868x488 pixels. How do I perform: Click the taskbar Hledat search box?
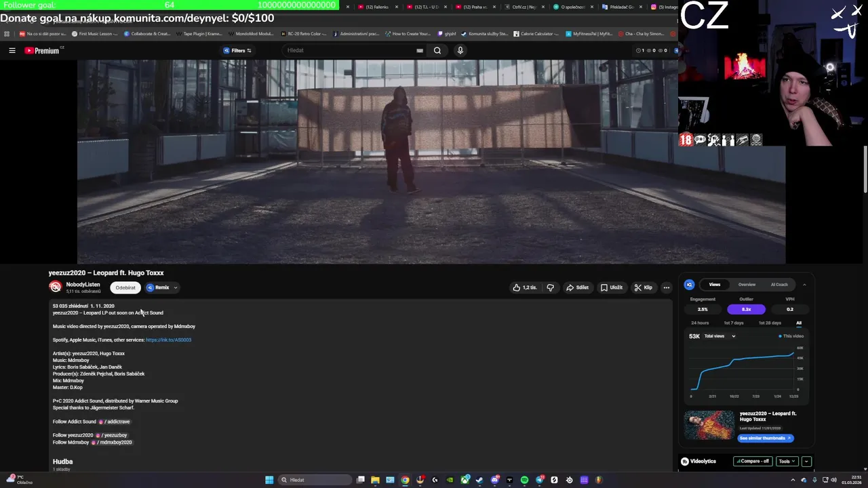click(314, 480)
